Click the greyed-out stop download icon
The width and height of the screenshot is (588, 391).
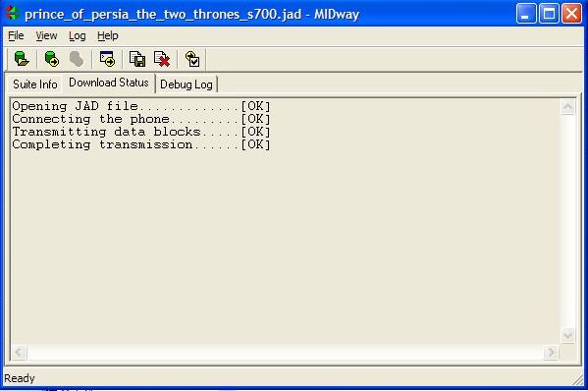tap(77, 59)
